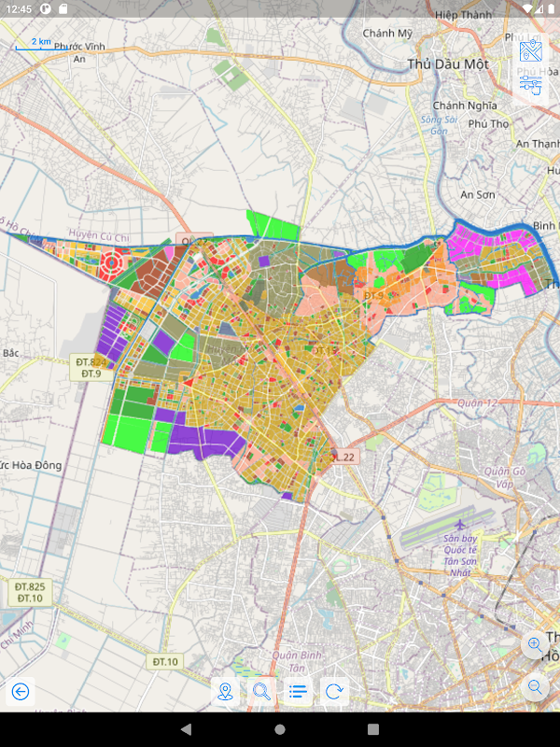Viewport: 560px width, 747px height.
Task: Tap the 12:45 clock
Action: (19, 9)
